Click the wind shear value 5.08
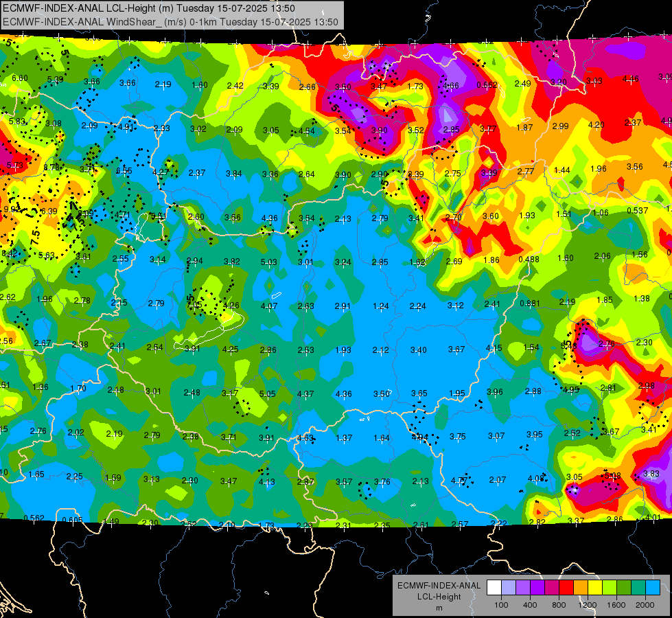Image resolution: width=672 pixels, height=618 pixels. click(612, 476)
